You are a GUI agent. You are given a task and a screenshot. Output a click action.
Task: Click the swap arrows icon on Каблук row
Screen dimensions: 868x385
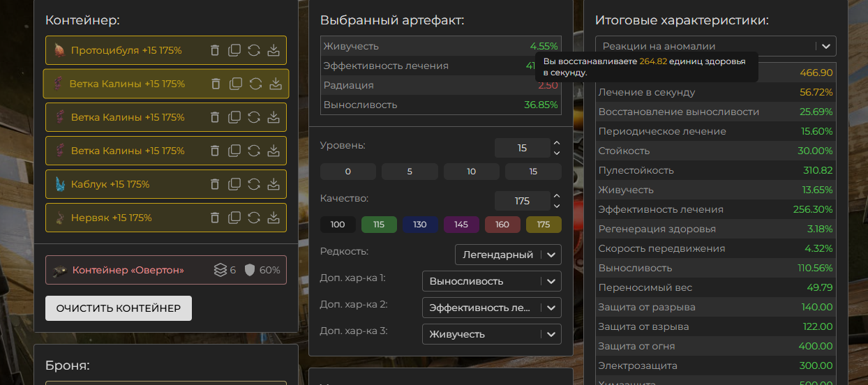click(x=254, y=184)
